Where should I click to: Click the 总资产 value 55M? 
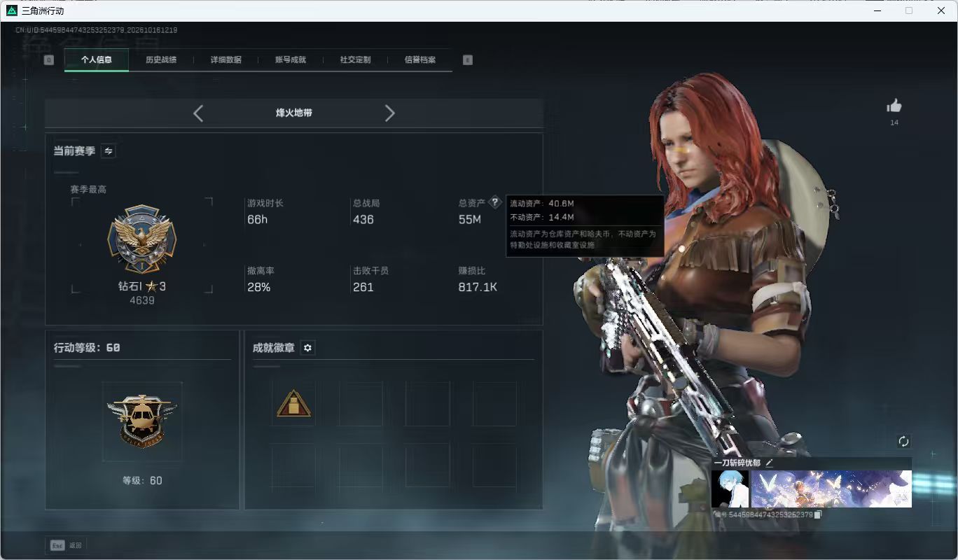(470, 220)
